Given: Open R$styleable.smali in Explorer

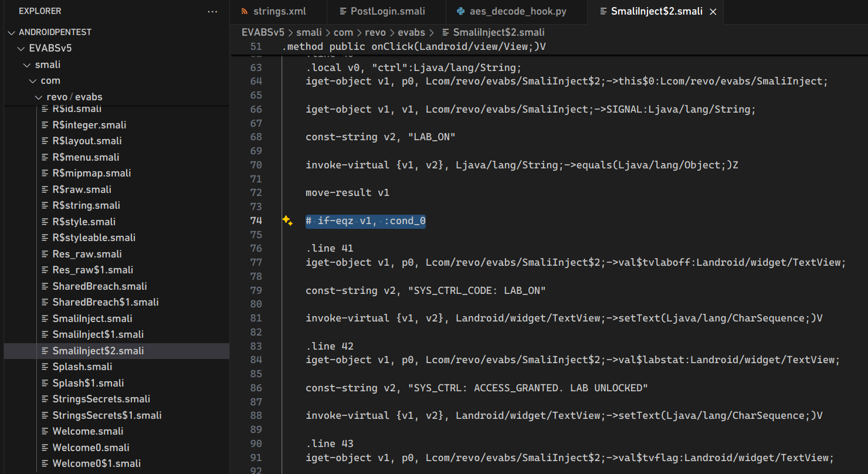Looking at the screenshot, I should point(94,238).
